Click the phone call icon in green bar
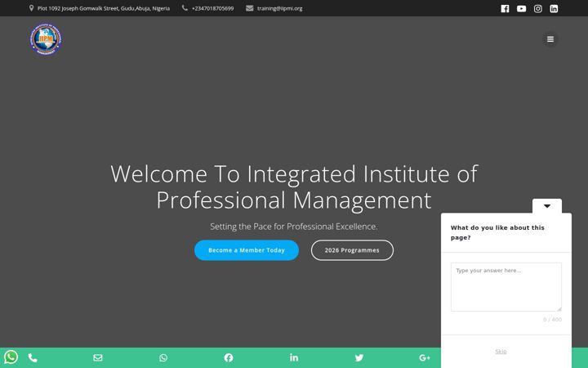 [x=33, y=358]
